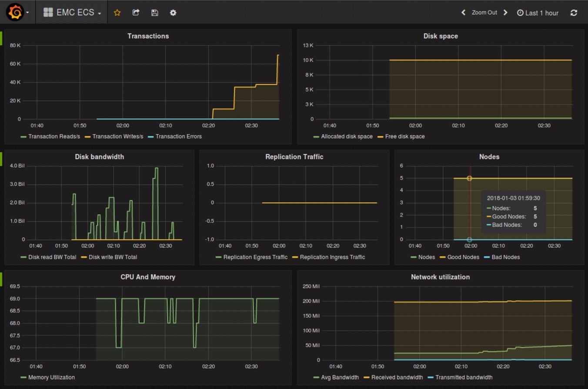Star this dashboard as favorite
This screenshot has width=588, height=389.
pos(117,13)
